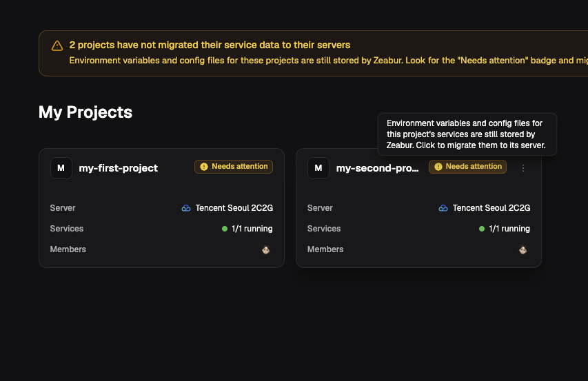Click the My Projects heading
588x381 pixels.
point(85,112)
